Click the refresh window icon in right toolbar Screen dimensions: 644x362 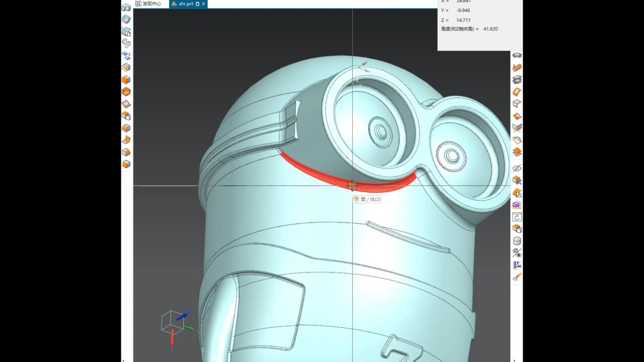pyautogui.click(x=517, y=217)
